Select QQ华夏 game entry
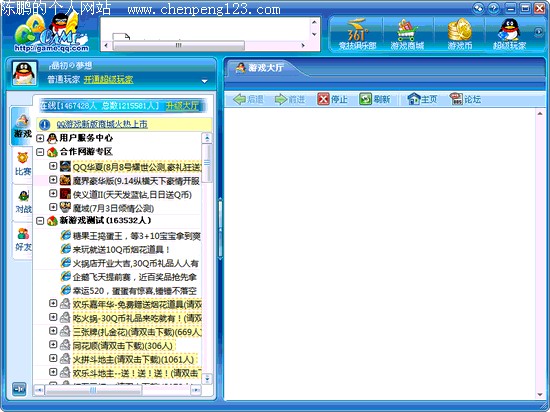Image resolution: width=550 pixels, height=412 pixels. coord(137,167)
